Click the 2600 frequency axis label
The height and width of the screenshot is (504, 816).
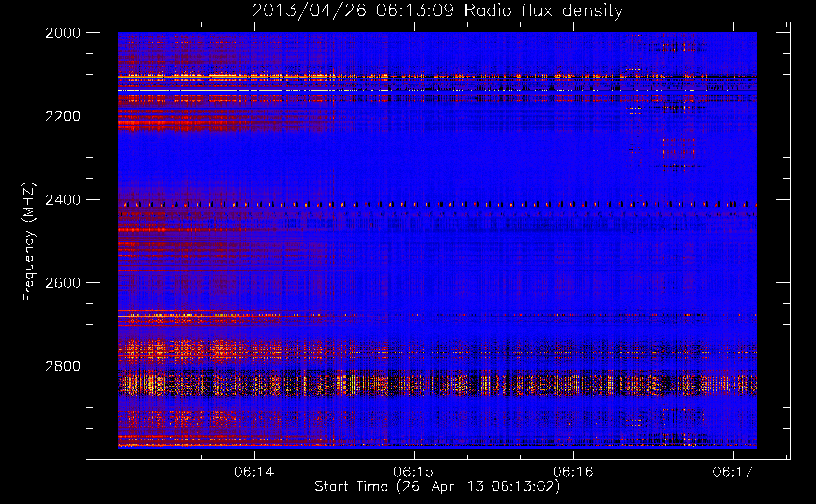click(63, 283)
